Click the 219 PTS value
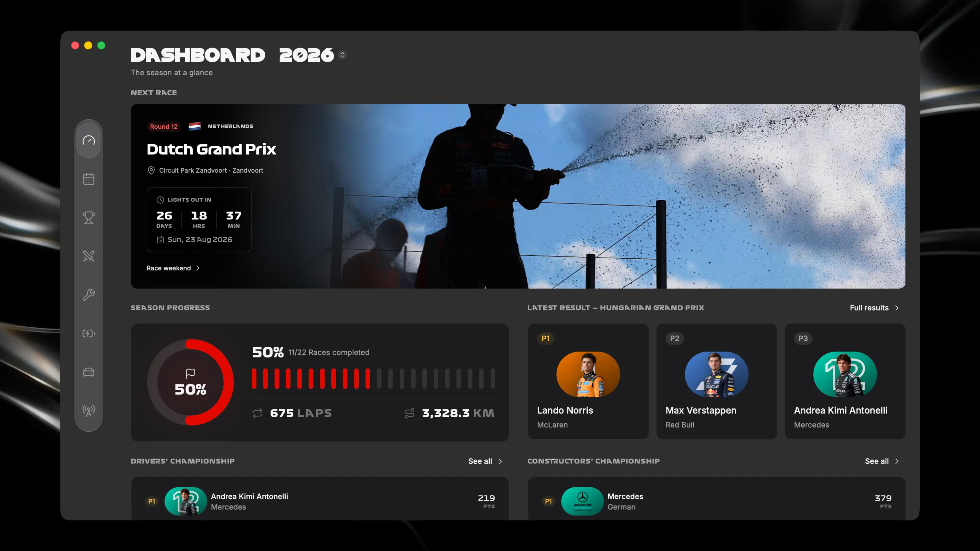This screenshot has width=980, height=551. click(486, 501)
